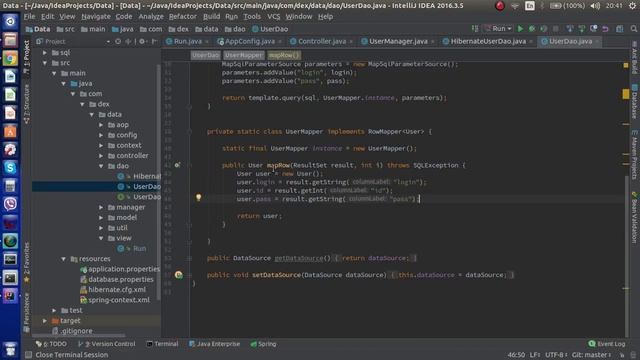
Task: Toggle the Favorites side tool window
Action: [27, 262]
